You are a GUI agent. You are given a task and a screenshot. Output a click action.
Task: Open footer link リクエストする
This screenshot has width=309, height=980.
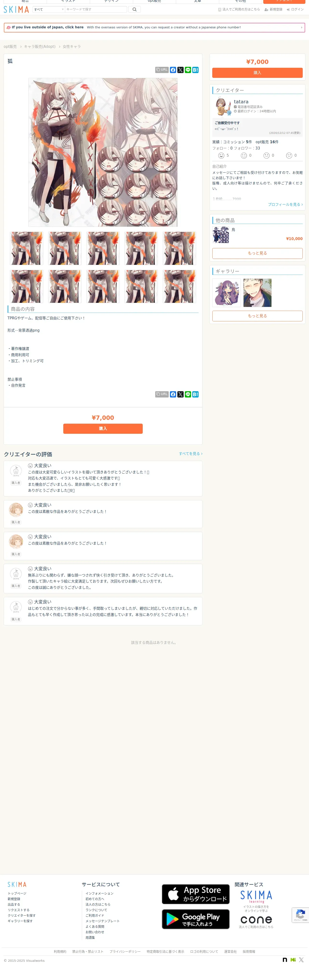19,910
